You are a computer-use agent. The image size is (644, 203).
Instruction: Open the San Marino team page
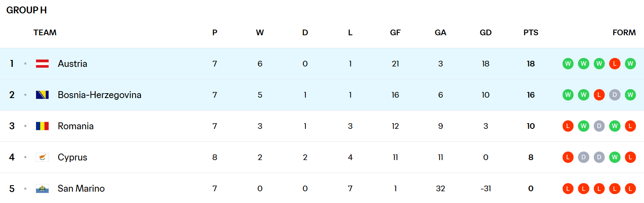pos(81,188)
